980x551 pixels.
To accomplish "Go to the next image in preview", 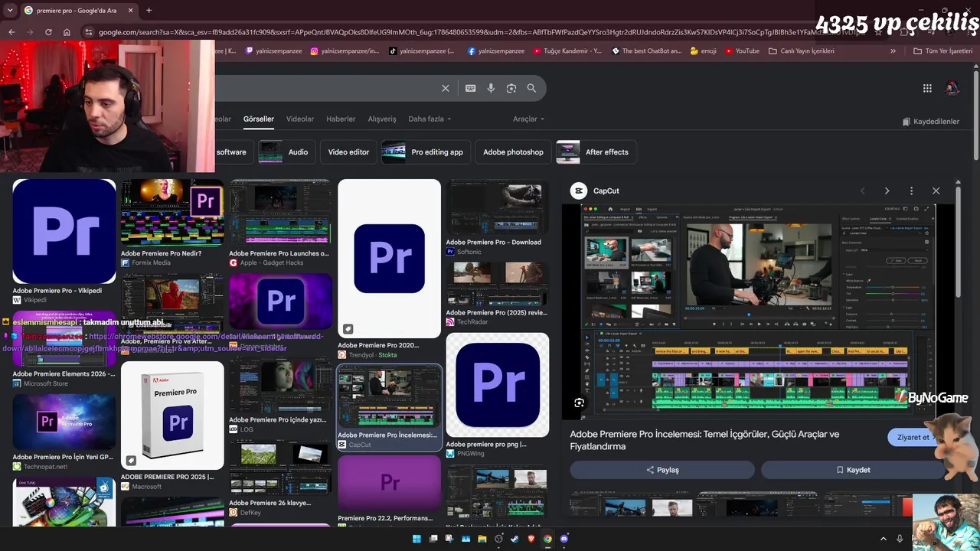I will (887, 191).
